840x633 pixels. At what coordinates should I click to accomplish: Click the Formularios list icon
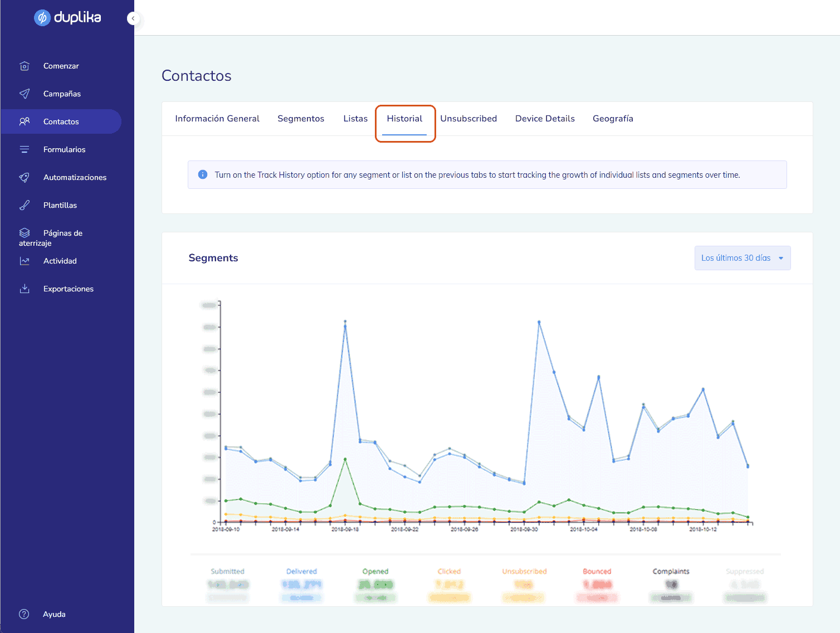(x=25, y=149)
